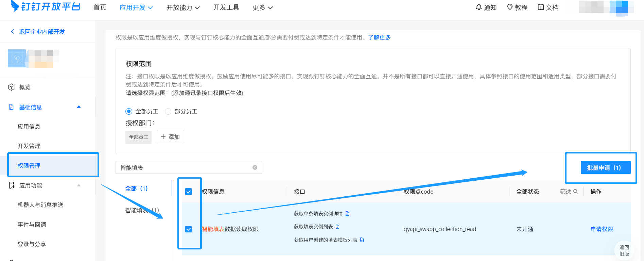Click 获取填表实例列表 interface text

[x=313, y=227]
